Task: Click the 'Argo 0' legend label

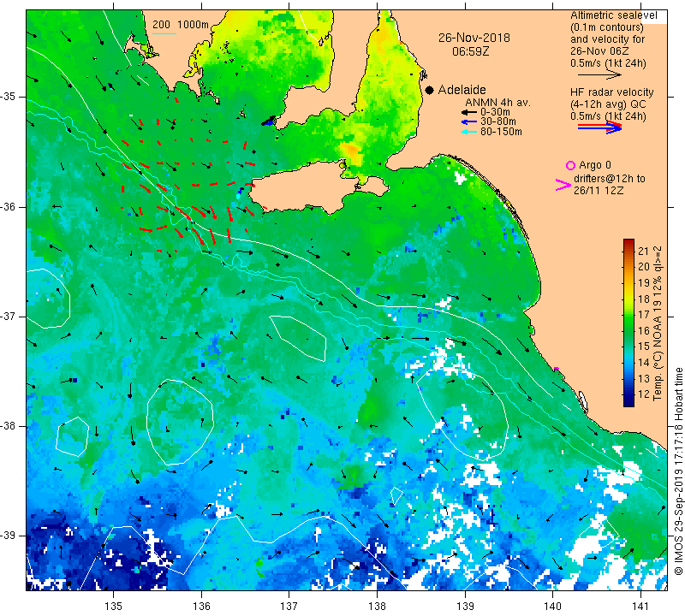Action: (x=594, y=165)
